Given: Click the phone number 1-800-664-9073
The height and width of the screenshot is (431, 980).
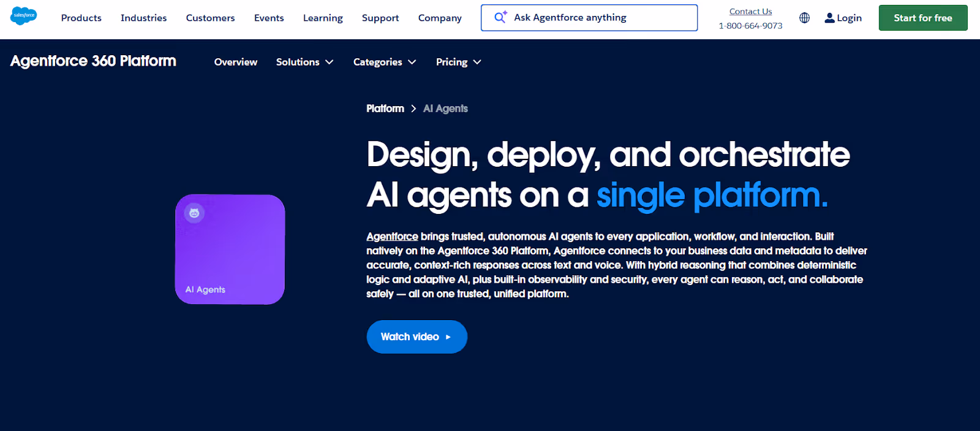Looking at the screenshot, I should point(750,26).
